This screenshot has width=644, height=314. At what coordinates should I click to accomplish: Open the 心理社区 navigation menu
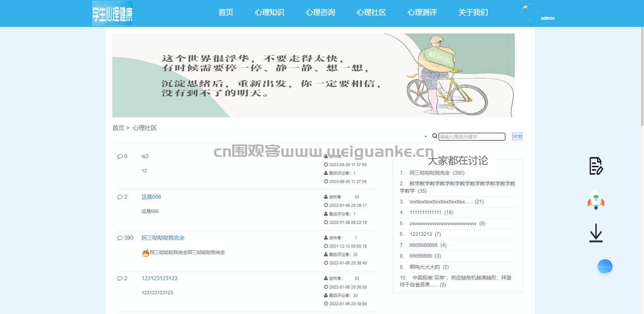pos(371,12)
